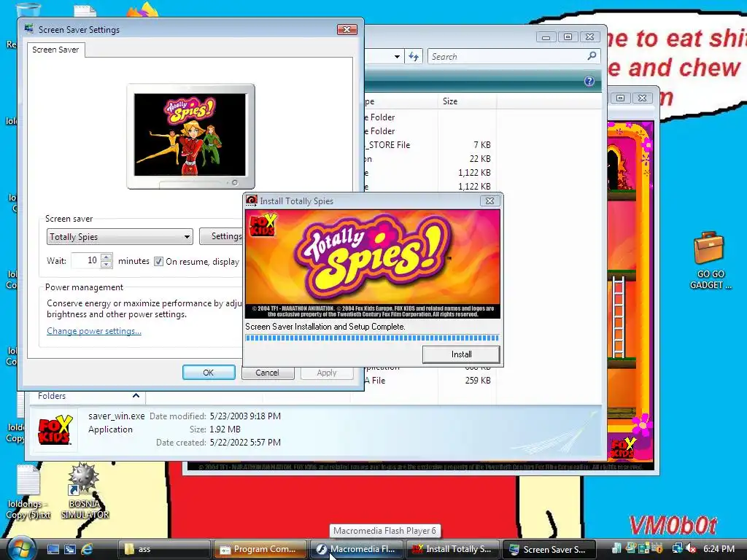Click the taskbar clock showing 6:24 PM
The height and width of the screenshot is (560, 747).
point(719,549)
